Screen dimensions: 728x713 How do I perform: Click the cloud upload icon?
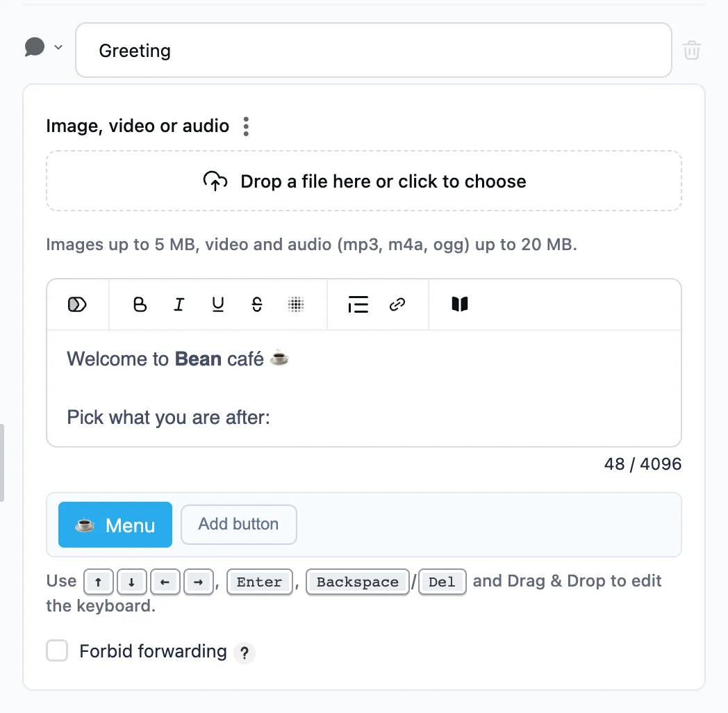click(215, 181)
